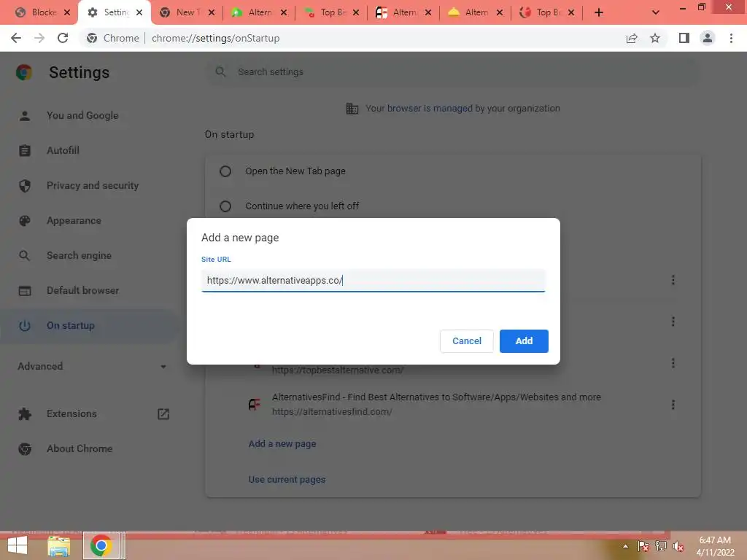Image resolution: width=747 pixels, height=560 pixels.
Task: Click Chrome logo next to Settings
Action: pyautogui.click(x=24, y=72)
